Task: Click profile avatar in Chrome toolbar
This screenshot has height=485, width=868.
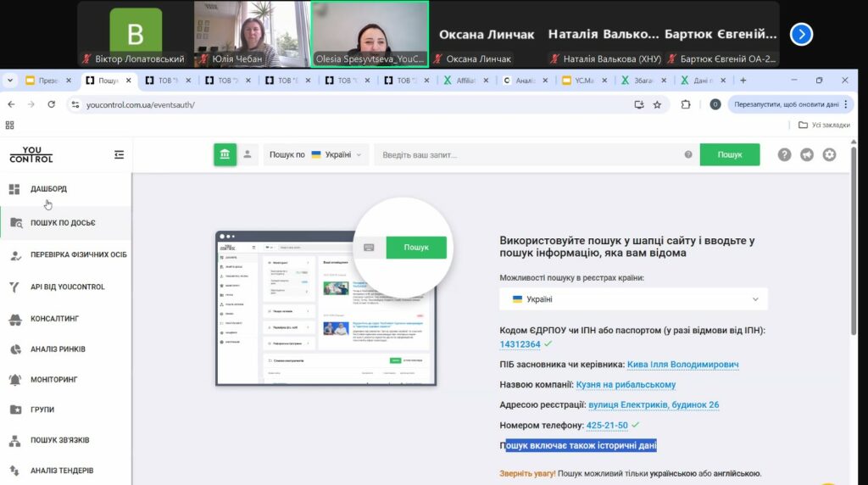Action: [x=715, y=104]
